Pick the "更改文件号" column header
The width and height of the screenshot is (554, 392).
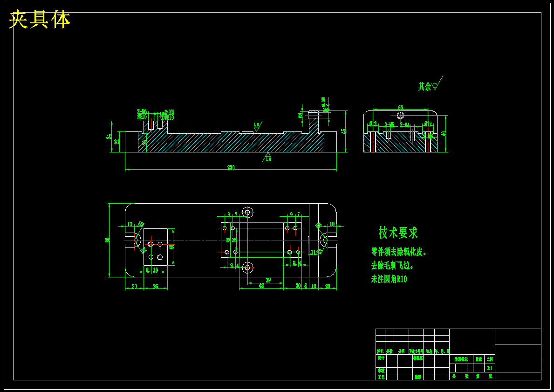[x=416, y=351]
